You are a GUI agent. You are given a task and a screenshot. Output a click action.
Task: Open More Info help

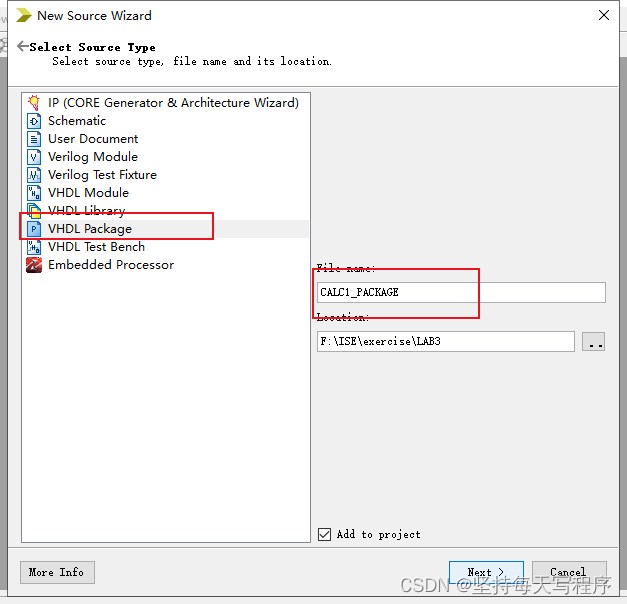(x=57, y=572)
